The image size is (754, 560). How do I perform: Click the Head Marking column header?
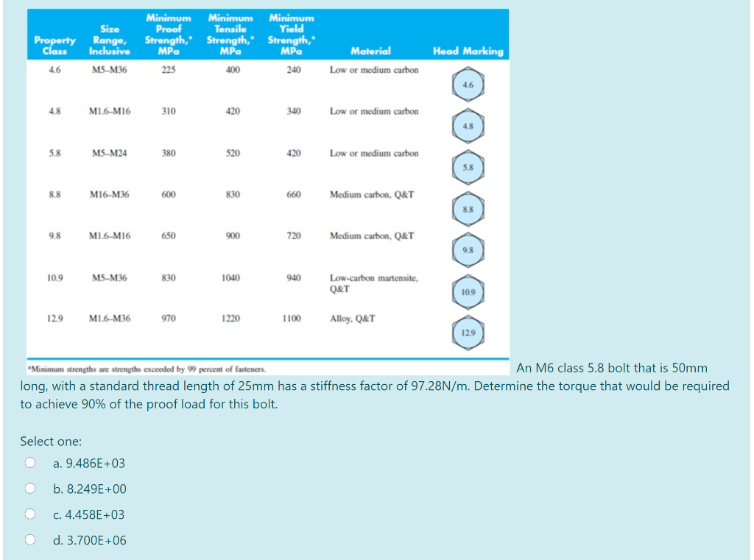467,52
